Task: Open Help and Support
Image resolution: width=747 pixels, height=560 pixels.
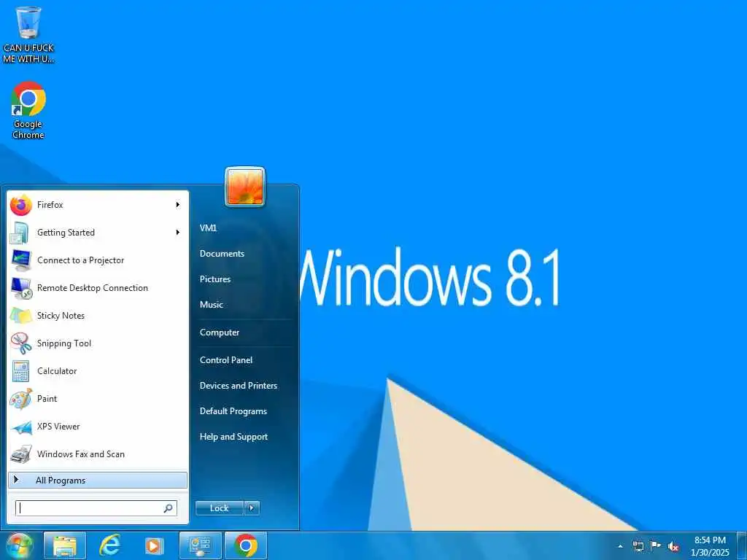Action: pyautogui.click(x=233, y=437)
